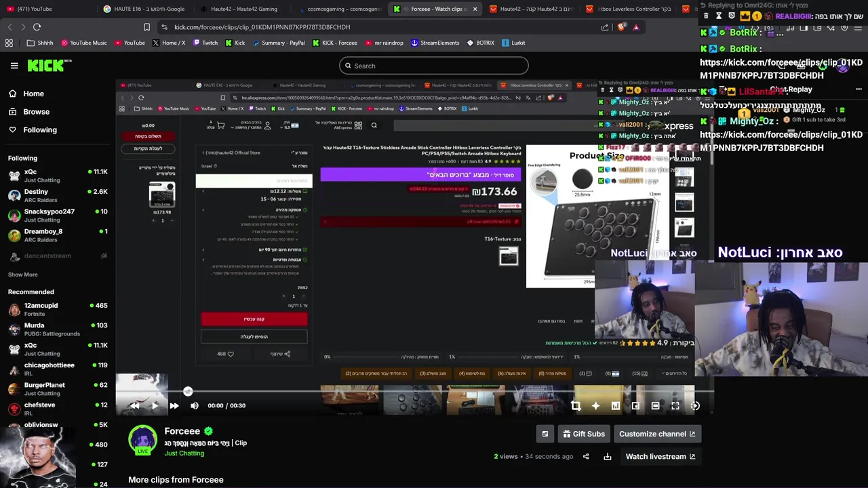Close the Forceee Watch clips tab
Viewport: 868px width, 488px height.
475,9
